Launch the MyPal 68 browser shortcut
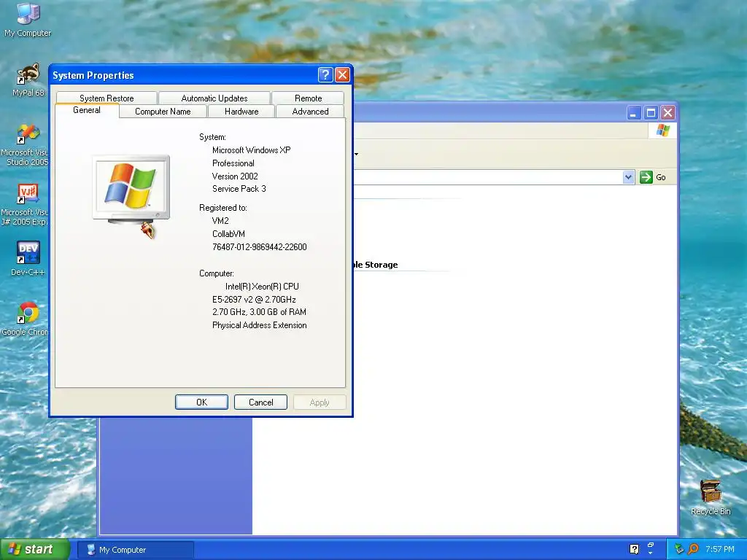This screenshot has height=560, width=747. [28, 80]
